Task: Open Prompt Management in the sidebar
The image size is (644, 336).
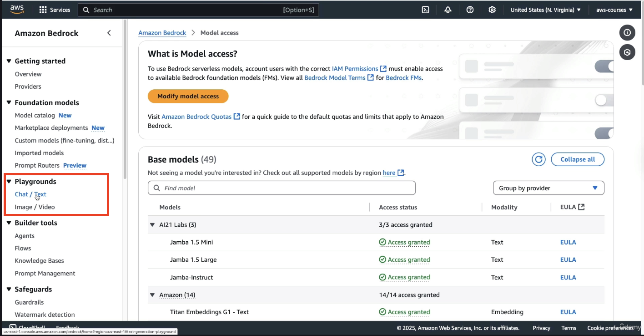Action: click(x=45, y=273)
